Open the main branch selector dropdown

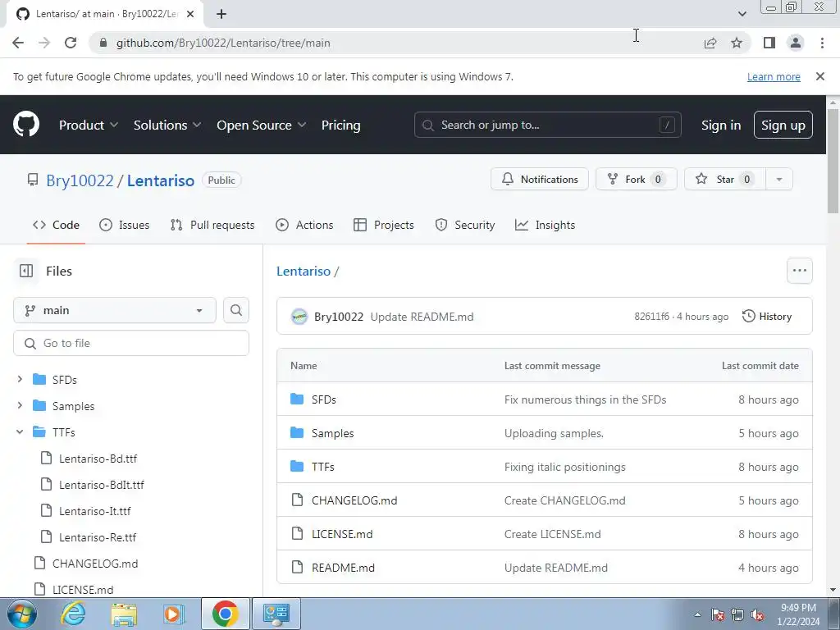coord(115,310)
